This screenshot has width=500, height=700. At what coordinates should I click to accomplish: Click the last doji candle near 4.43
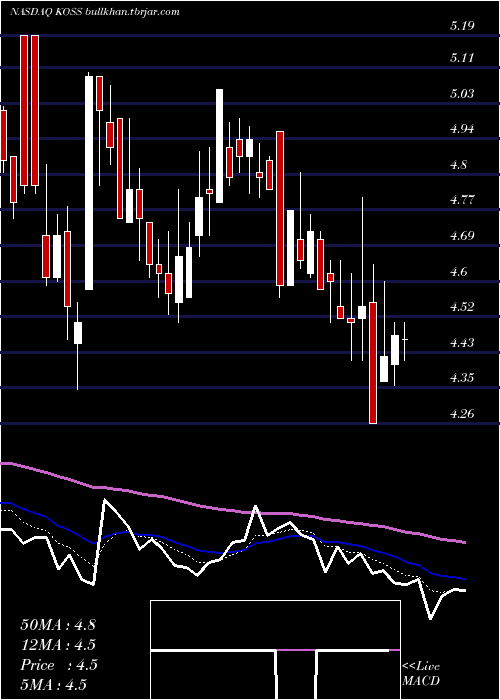tap(405, 341)
